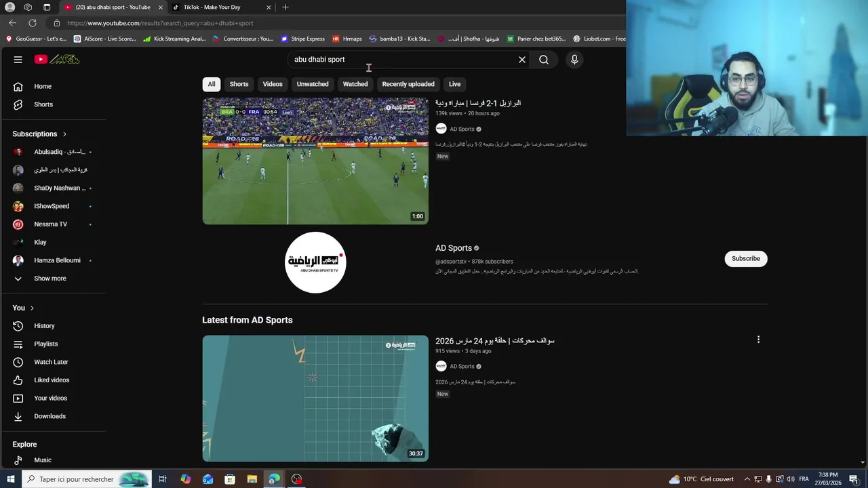Open the Kick Streaming Analytics bookmark
The width and height of the screenshot is (868, 488).
click(x=174, y=39)
